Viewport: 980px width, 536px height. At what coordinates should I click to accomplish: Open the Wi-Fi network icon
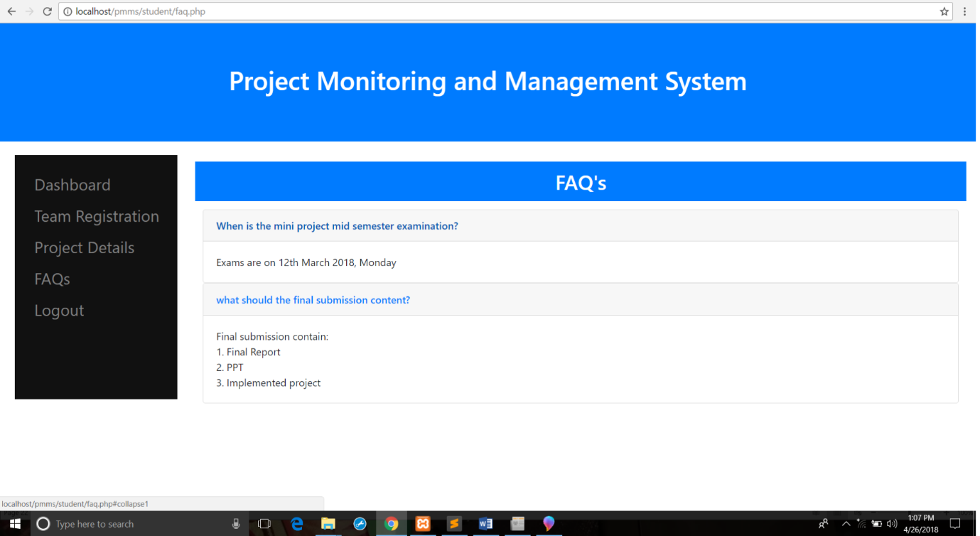862,524
